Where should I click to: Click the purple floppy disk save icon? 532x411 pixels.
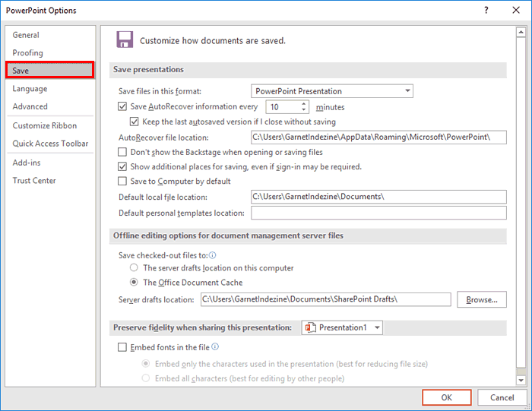point(125,40)
